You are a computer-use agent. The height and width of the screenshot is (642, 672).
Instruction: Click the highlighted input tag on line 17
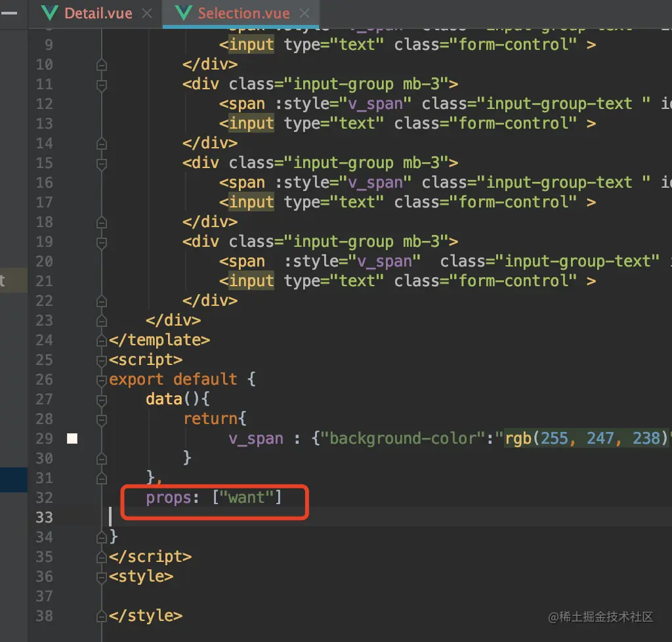click(x=251, y=202)
